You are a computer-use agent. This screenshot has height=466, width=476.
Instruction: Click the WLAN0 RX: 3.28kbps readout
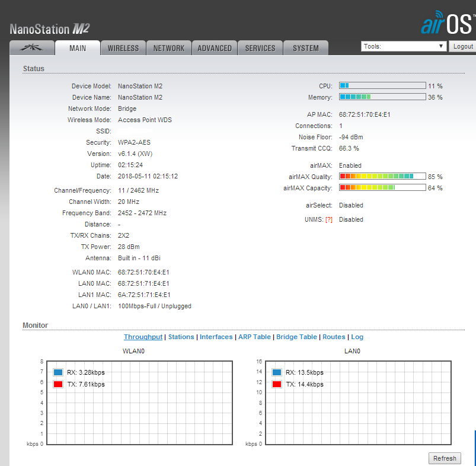86,372
